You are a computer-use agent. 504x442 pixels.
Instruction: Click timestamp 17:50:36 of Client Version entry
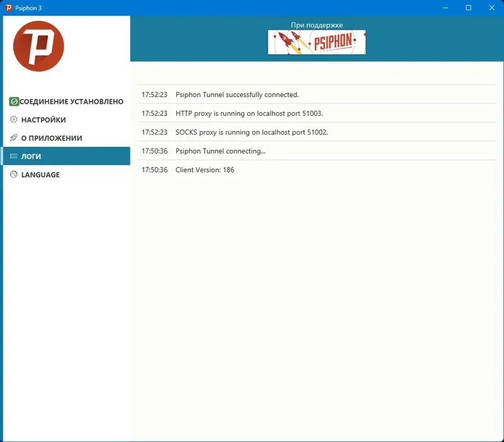tap(154, 169)
